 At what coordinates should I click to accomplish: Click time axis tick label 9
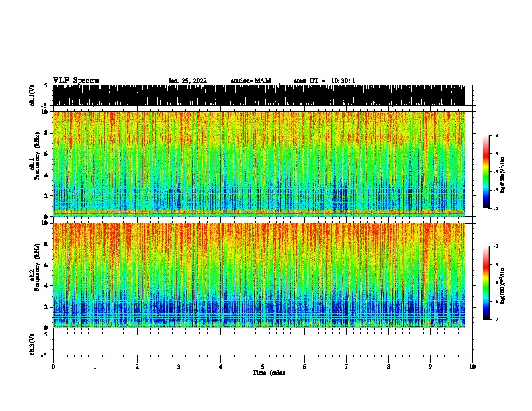[430, 366]
